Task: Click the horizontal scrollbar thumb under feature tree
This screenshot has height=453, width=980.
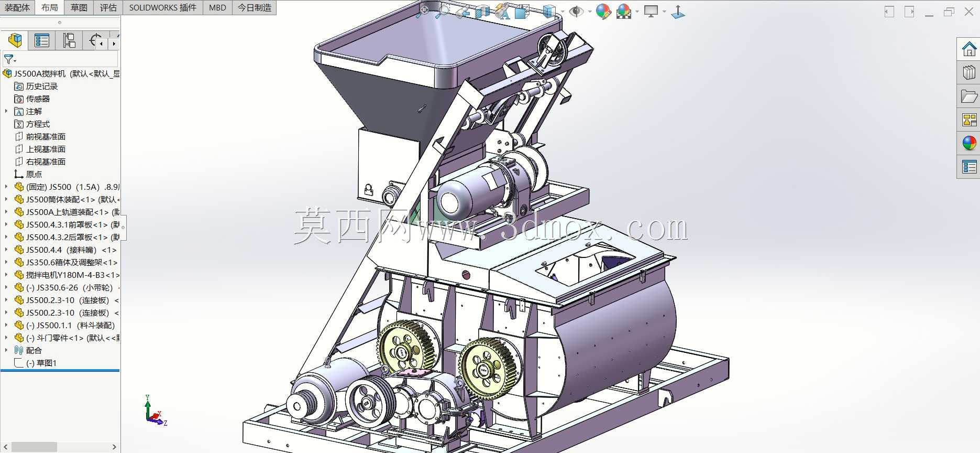Action: point(34,447)
